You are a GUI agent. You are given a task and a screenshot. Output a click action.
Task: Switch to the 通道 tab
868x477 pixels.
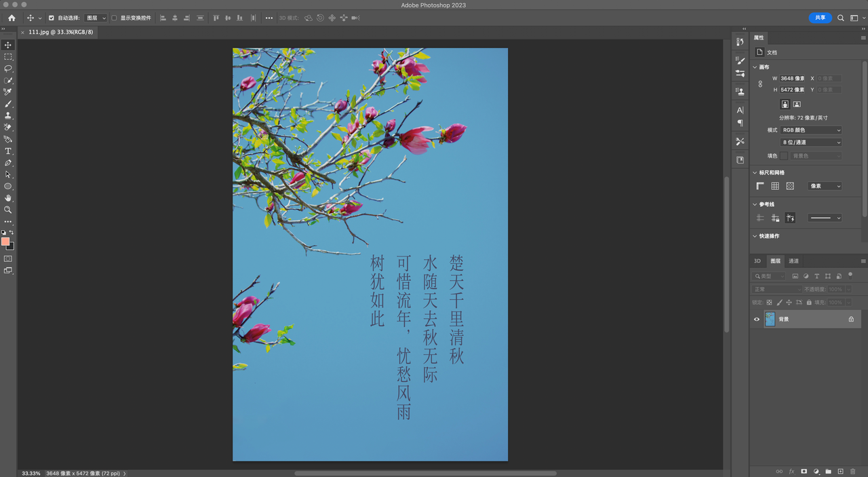click(x=793, y=261)
